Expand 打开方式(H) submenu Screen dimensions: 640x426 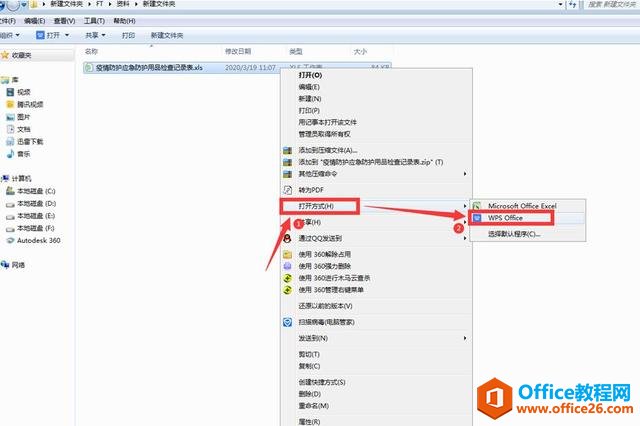click(x=464, y=206)
